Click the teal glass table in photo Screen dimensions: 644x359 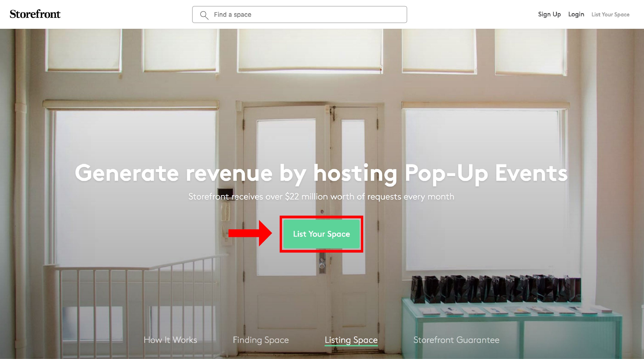click(x=511, y=327)
